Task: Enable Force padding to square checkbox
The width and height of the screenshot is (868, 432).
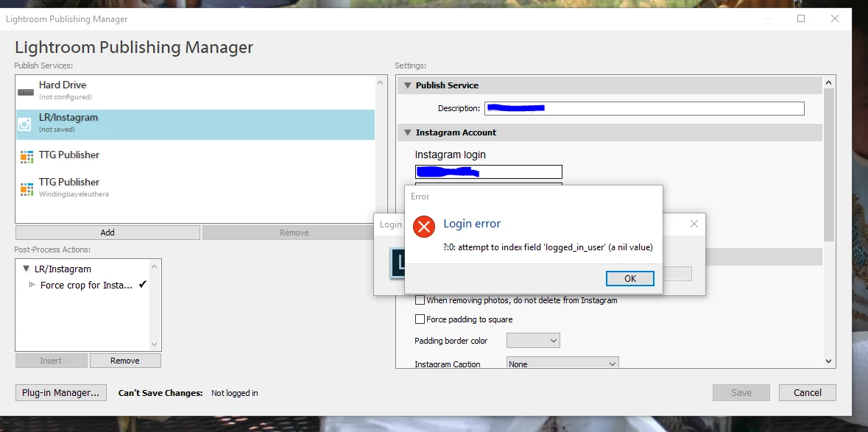Action: click(x=420, y=319)
